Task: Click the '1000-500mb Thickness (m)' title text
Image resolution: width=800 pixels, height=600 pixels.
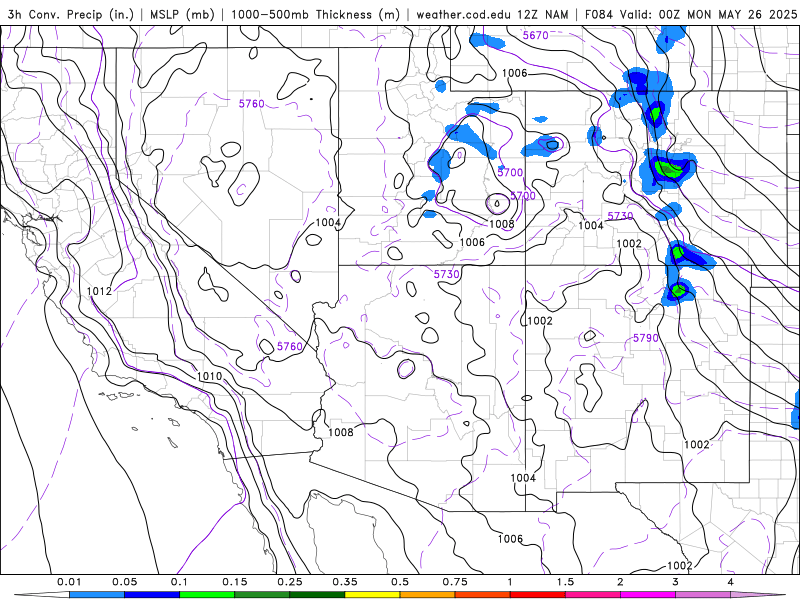Action: [x=315, y=14]
